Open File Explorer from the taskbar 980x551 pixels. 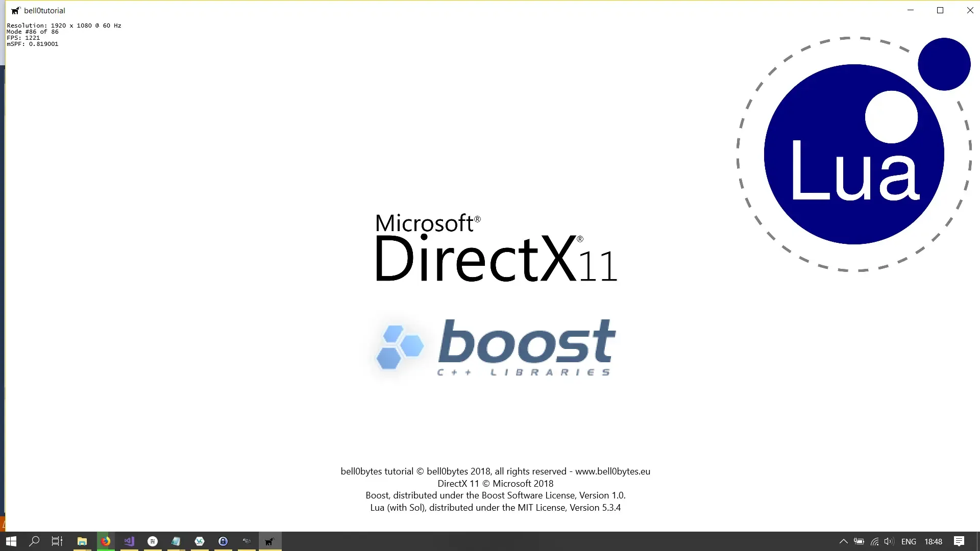click(x=82, y=541)
